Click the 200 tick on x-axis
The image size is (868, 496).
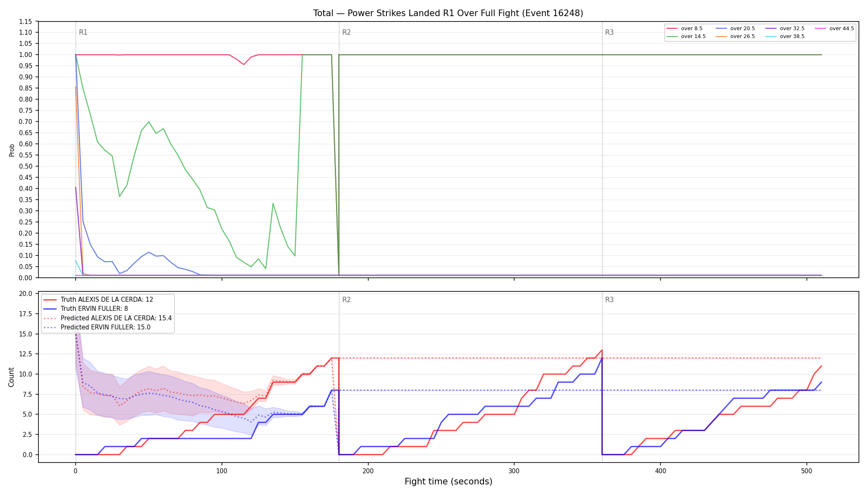coord(368,470)
